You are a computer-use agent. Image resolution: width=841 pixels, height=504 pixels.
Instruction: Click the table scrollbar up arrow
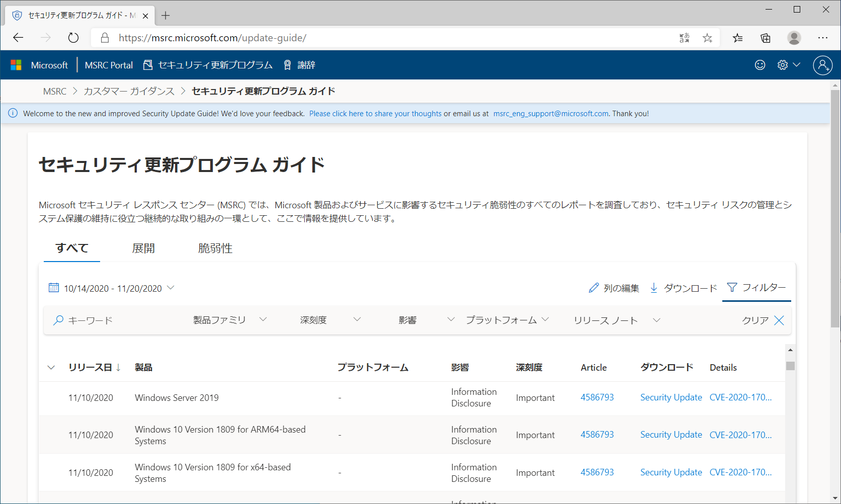pyautogui.click(x=790, y=350)
